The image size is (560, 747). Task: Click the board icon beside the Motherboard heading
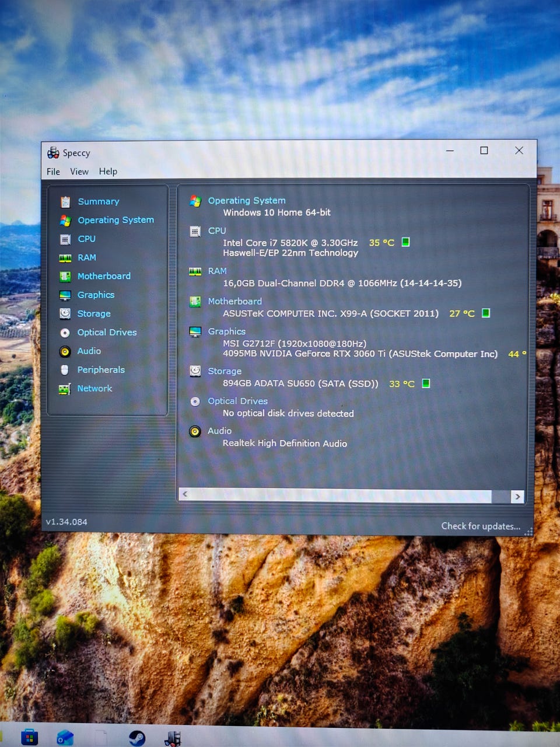(x=195, y=302)
